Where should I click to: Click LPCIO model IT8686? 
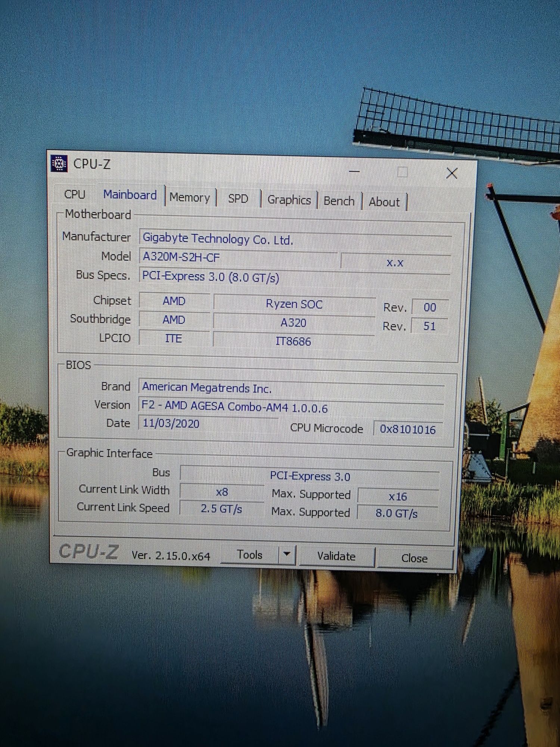293,341
